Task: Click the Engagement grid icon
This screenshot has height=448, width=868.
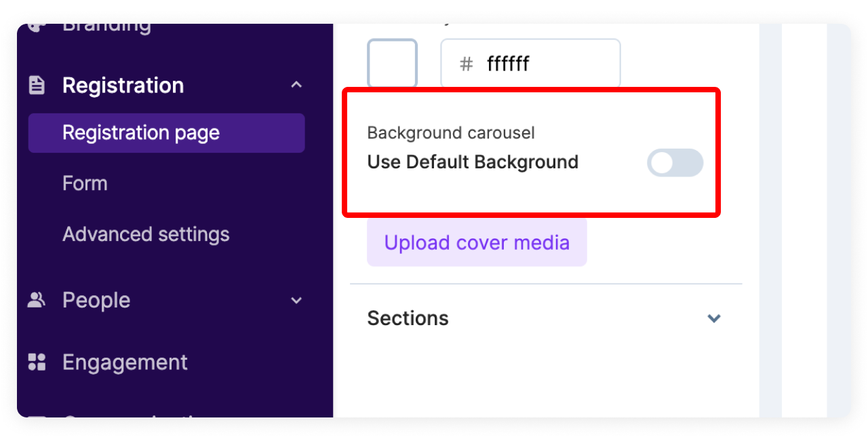Action: click(x=37, y=362)
